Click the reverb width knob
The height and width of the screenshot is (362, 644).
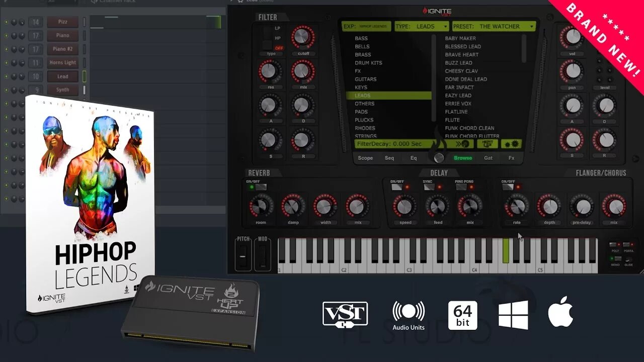click(325, 206)
